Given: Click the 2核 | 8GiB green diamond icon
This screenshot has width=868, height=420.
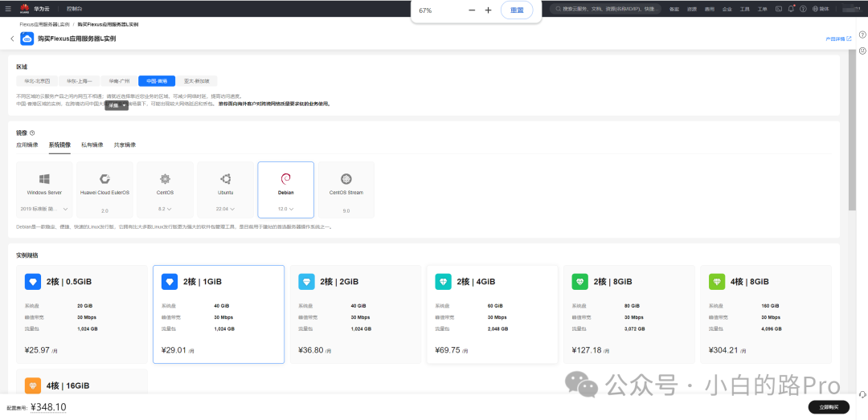Looking at the screenshot, I should [579, 282].
